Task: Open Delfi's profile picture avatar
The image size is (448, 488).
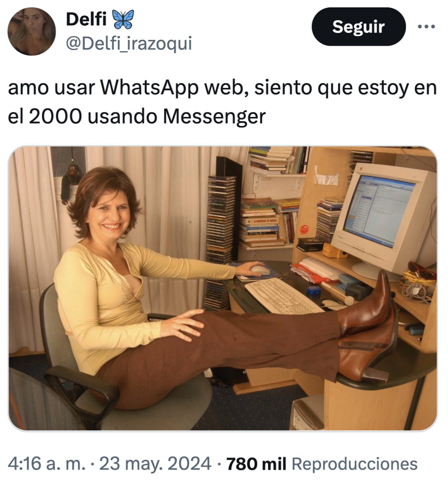Action: [x=32, y=31]
